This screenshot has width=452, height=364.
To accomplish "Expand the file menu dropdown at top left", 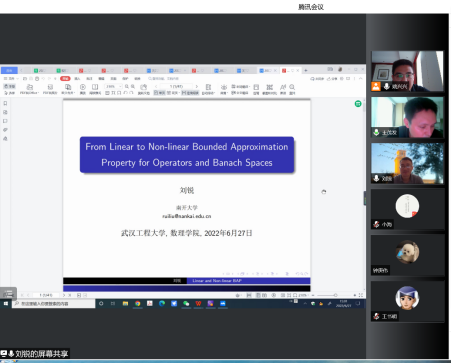I will (x=11, y=78).
